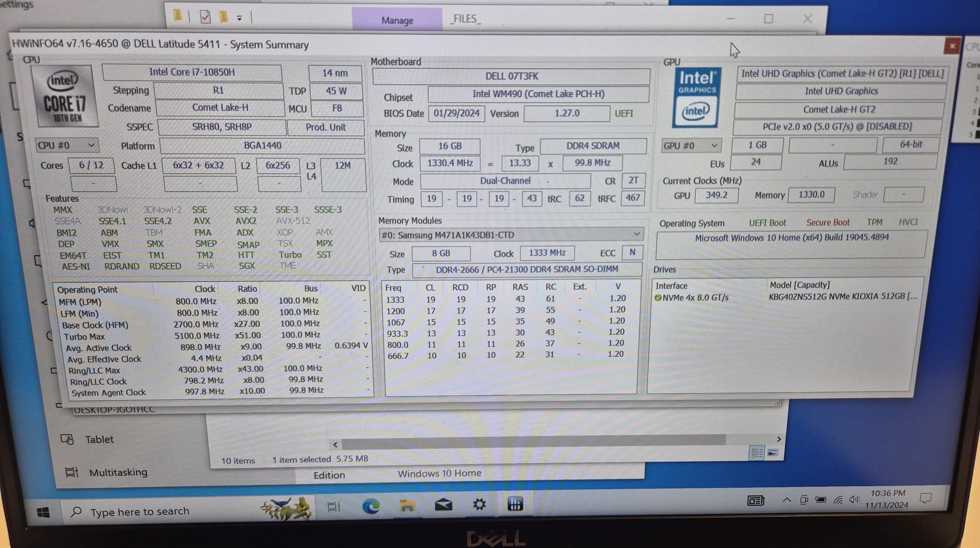Select the Manage ribbon tab in File Explorer

point(397,20)
